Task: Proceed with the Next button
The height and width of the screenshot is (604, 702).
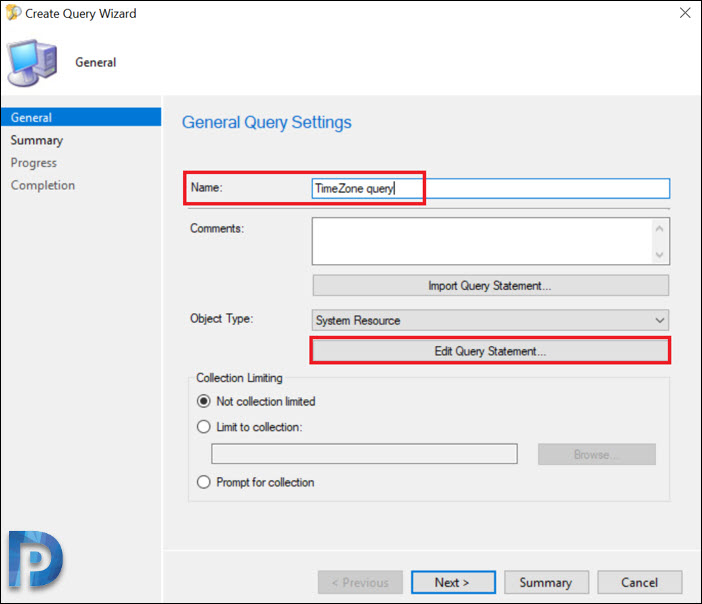Action: (x=453, y=582)
